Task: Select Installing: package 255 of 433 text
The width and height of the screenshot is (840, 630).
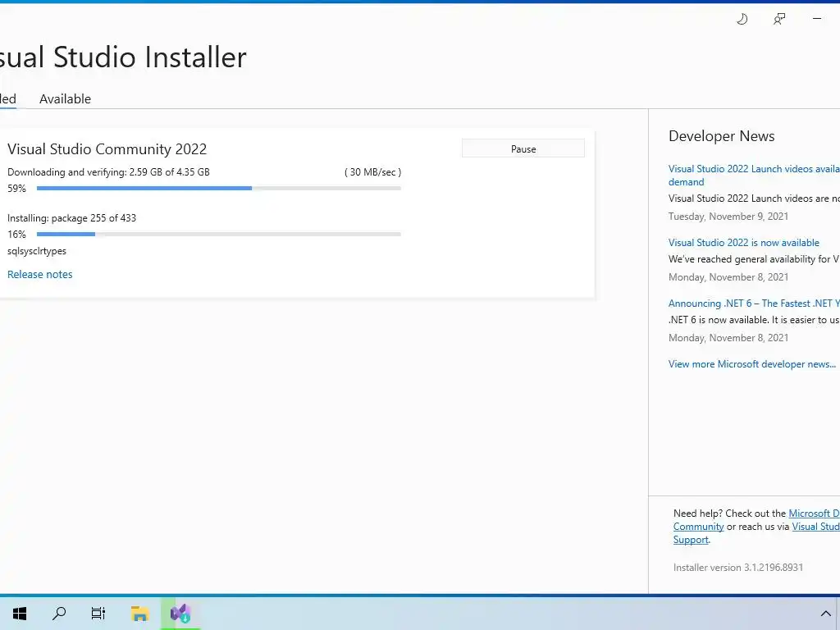Action: (x=72, y=218)
